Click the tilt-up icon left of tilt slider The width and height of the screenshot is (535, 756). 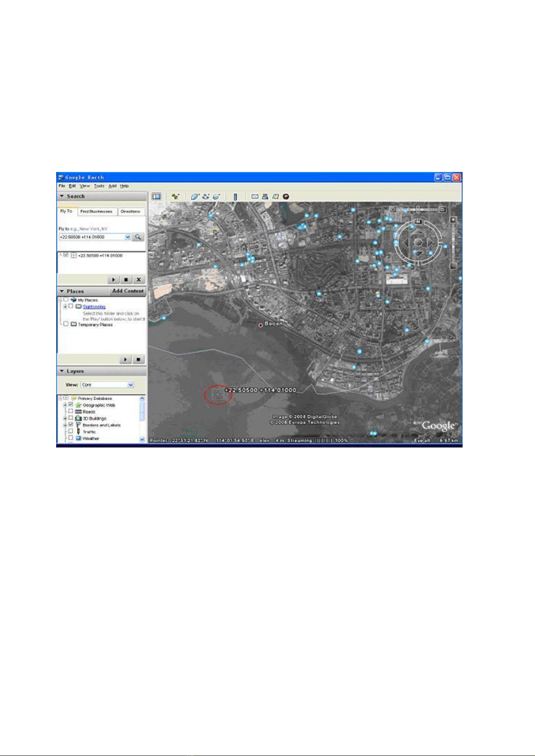pyautogui.click(x=393, y=209)
